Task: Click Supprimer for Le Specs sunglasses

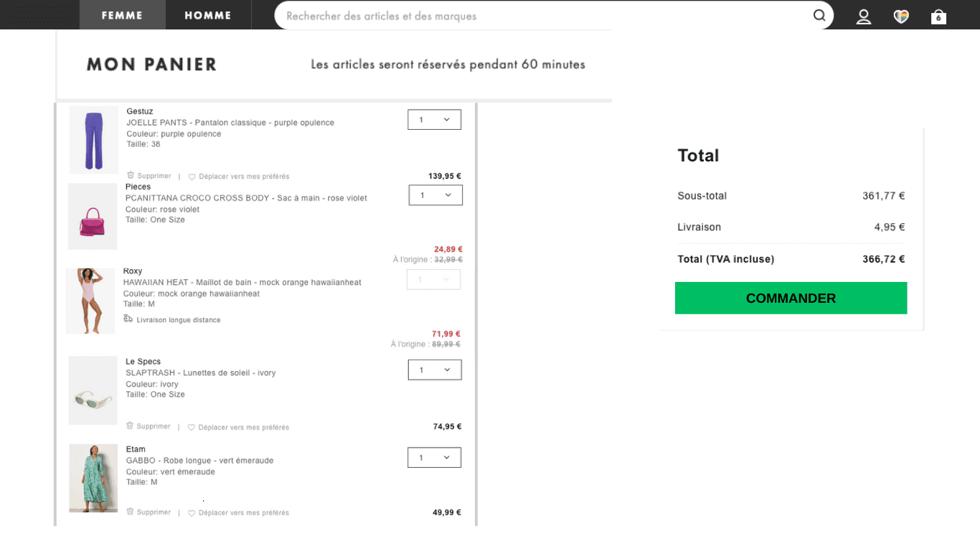Action: 154,426
